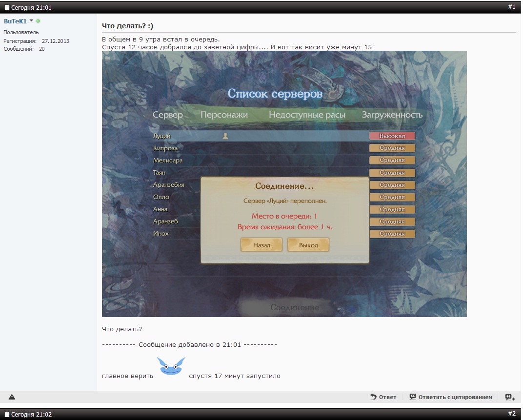524x420 pixels.
Task: Click Сообщений: 20 count
Action: click(x=24, y=49)
